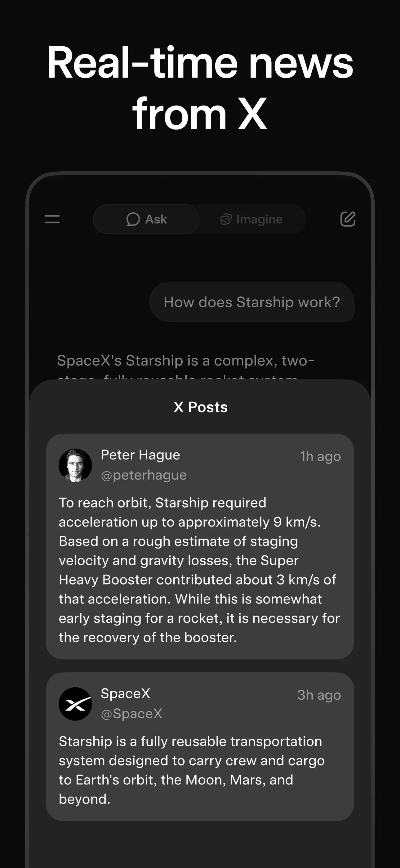Tap the "1h ago" timestamp

(321, 457)
